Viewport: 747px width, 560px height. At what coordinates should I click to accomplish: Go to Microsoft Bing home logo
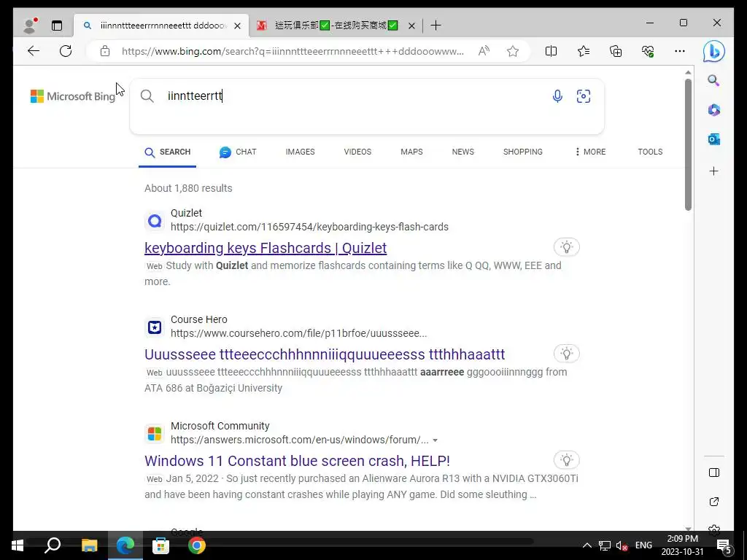coord(73,96)
